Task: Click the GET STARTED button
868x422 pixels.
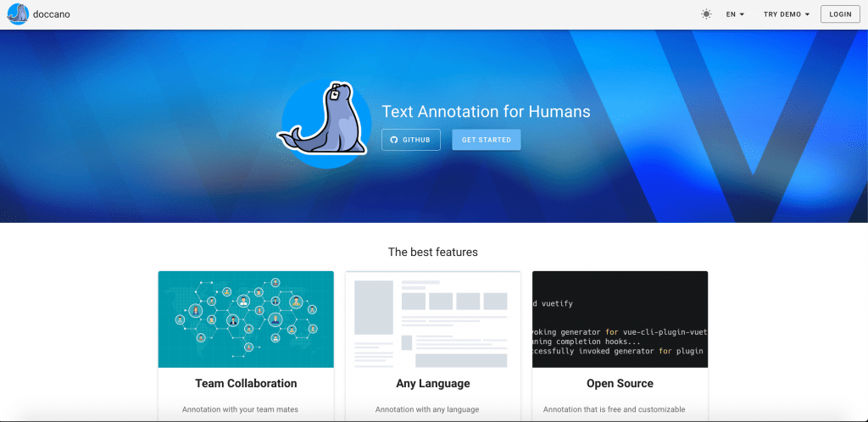Action: (487, 140)
